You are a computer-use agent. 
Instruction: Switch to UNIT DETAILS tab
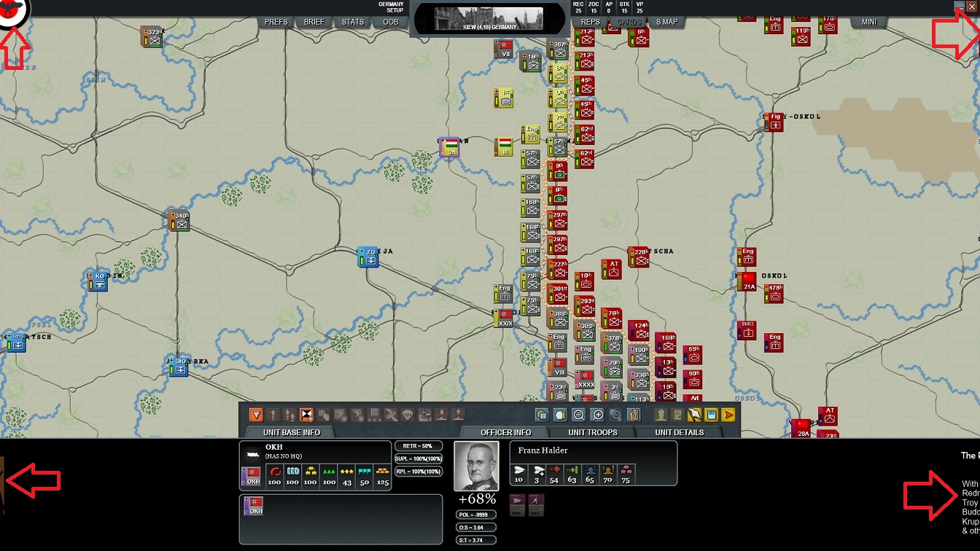click(679, 432)
